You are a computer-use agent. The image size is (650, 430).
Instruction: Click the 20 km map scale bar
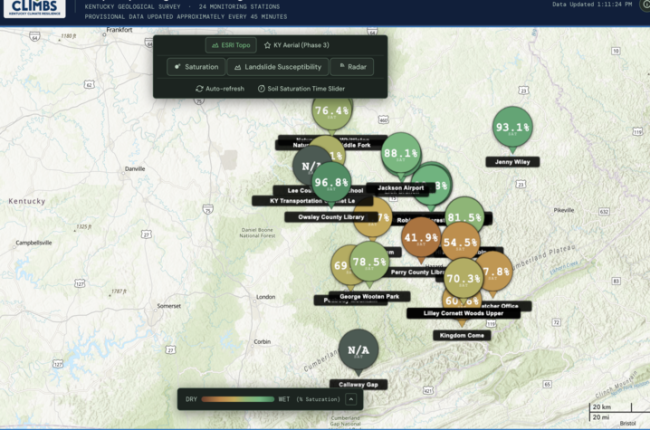[610, 407]
